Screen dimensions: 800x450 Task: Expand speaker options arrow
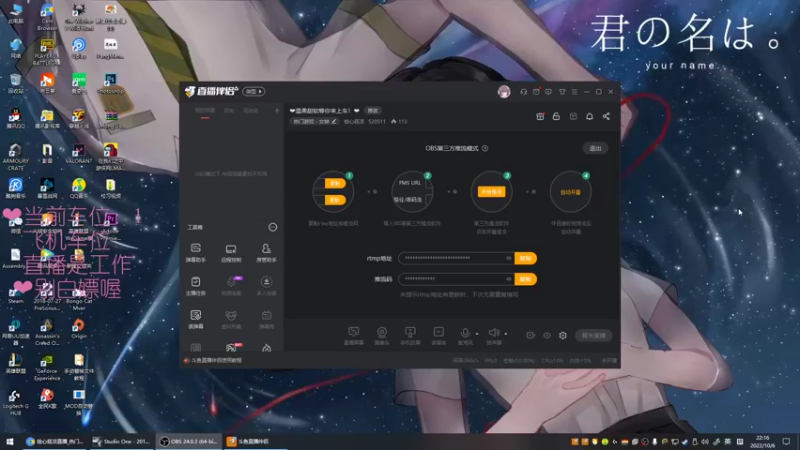pyautogui.click(x=506, y=334)
